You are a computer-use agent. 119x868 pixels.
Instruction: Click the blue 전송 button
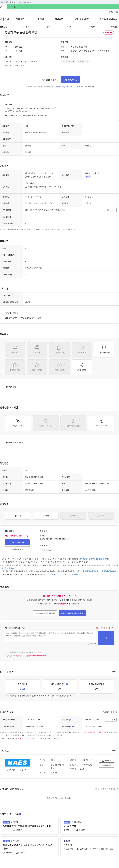(x=106, y=638)
